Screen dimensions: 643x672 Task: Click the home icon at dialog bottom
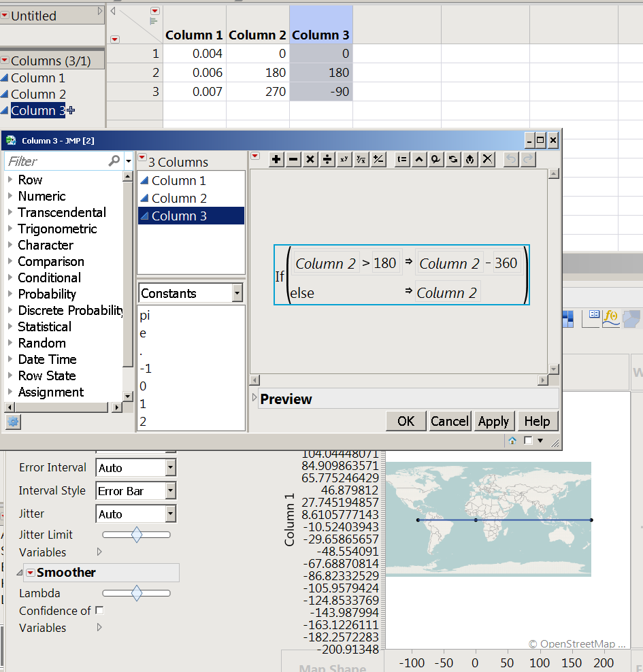[x=512, y=441]
